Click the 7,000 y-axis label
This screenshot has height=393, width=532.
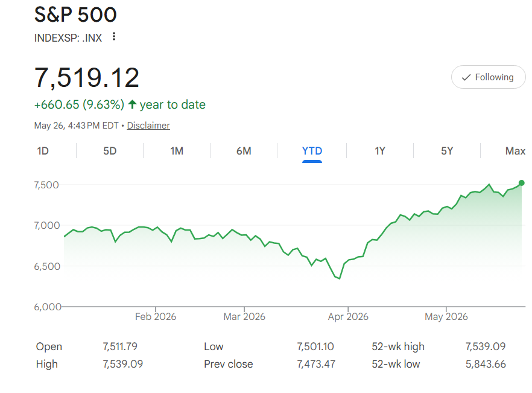pyautogui.click(x=47, y=225)
